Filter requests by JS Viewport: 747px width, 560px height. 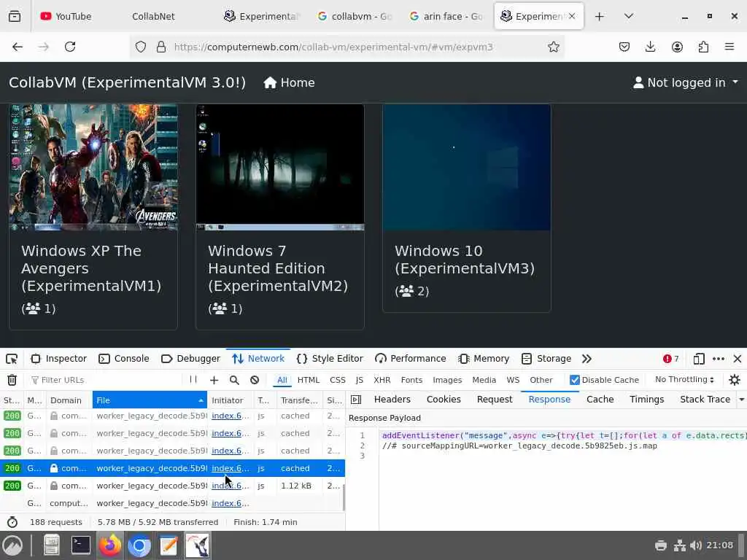click(359, 380)
